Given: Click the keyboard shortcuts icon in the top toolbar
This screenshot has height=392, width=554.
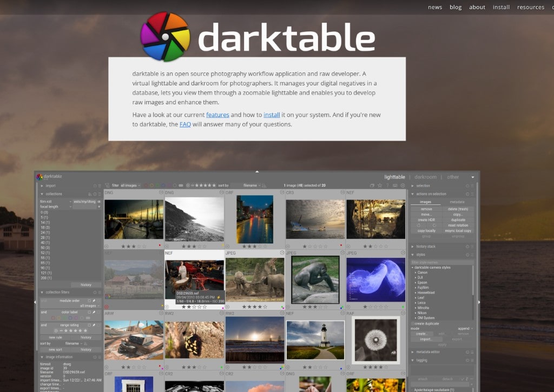Looking at the screenshot, I should tap(395, 185).
